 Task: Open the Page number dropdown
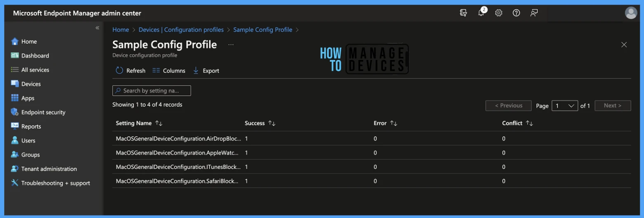565,105
